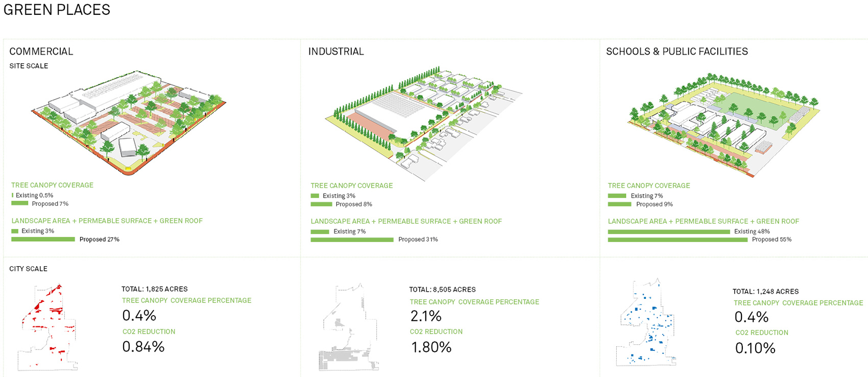
Task: Click the Commercial 'Proposed 27%' landscape bar
Action: [x=43, y=239]
